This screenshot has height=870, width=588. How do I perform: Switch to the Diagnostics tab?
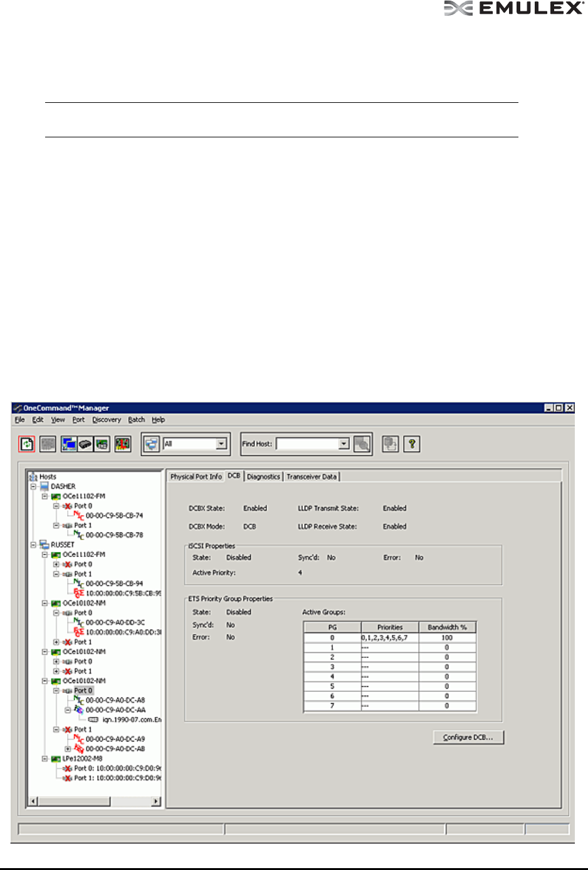click(x=263, y=477)
